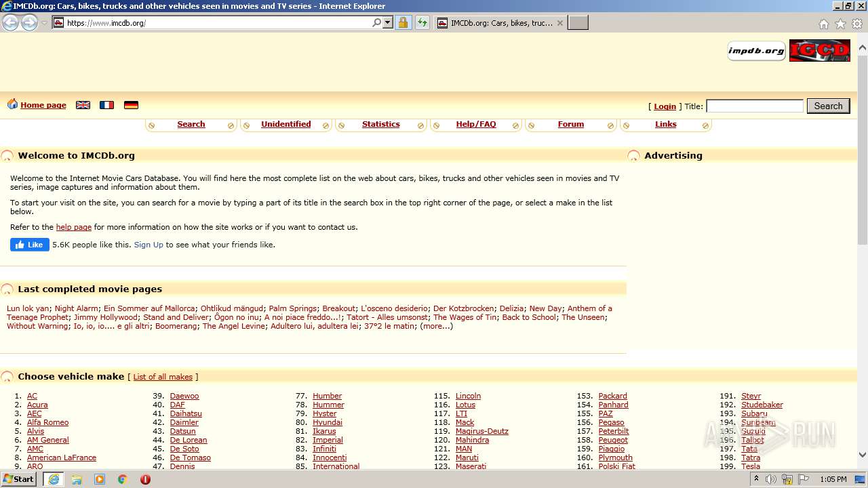This screenshot has height=488, width=868.
Task: Select the Studebaker make
Action: click(x=762, y=405)
